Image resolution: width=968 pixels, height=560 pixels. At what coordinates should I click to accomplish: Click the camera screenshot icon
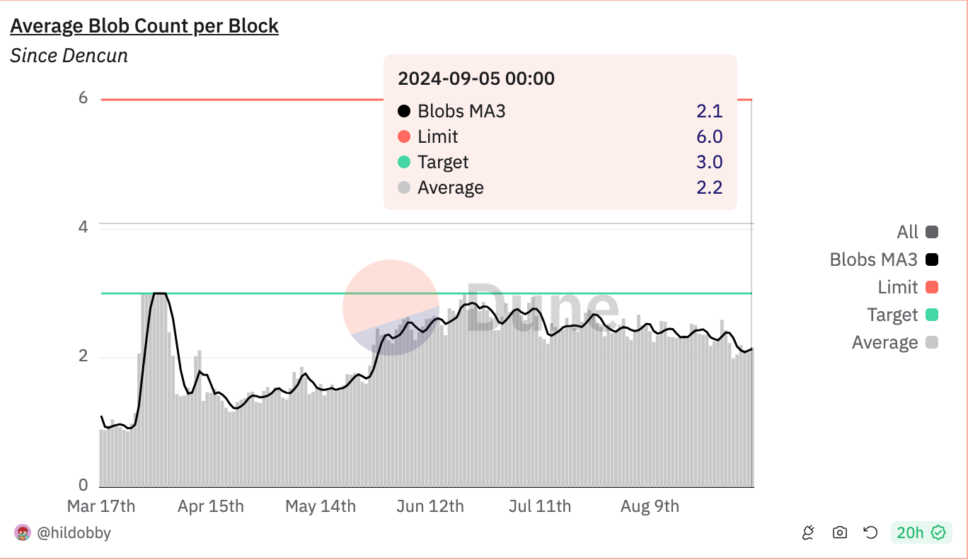(x=839, y=532)
